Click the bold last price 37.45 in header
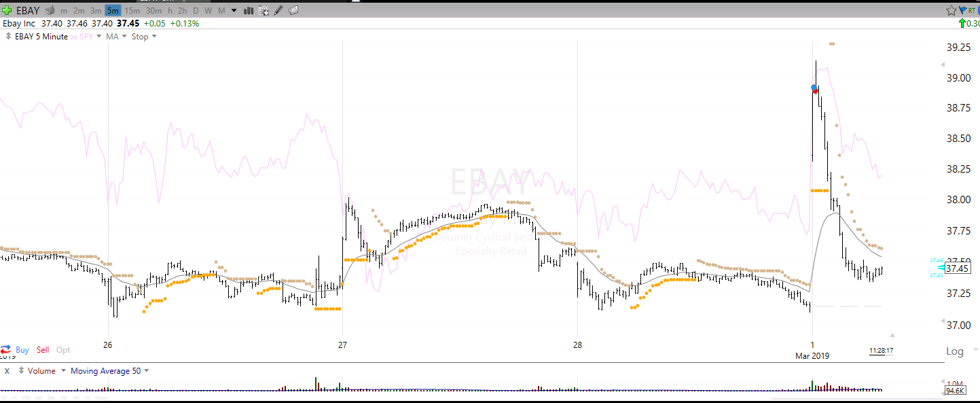980x403 pixels. click(128, 23)
